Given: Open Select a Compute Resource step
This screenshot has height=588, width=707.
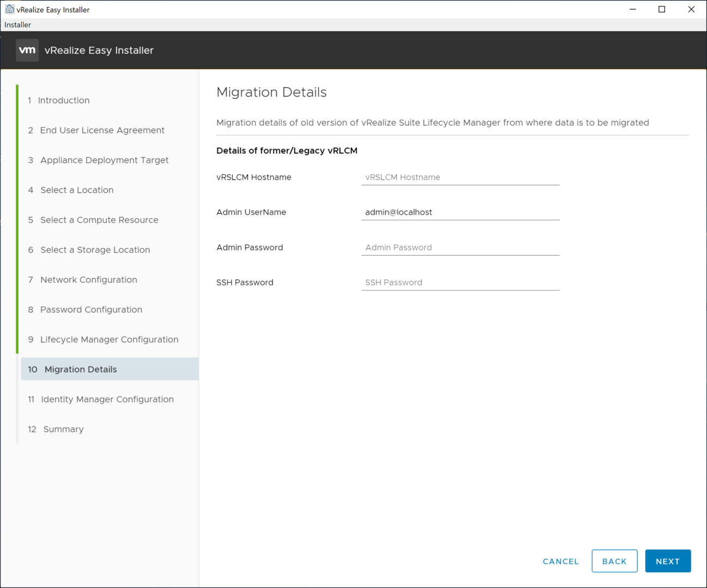Looking at the screenshot, I should point(99,220).
